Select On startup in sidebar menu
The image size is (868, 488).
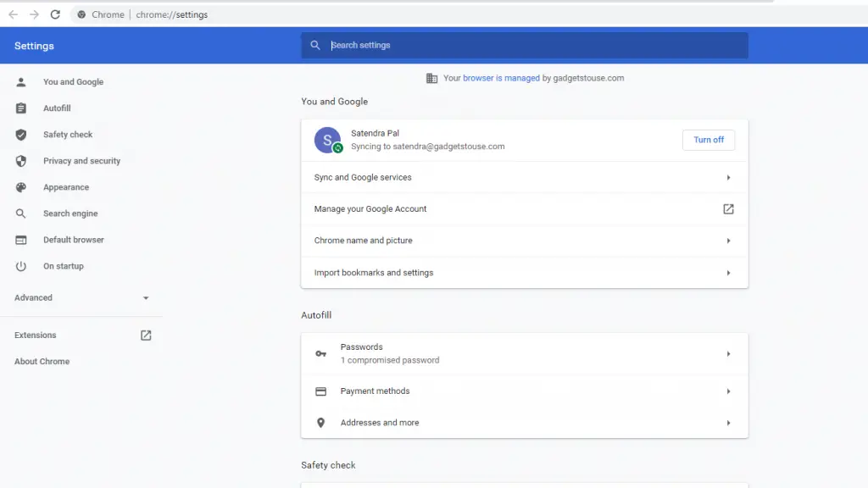pos(63,266)
